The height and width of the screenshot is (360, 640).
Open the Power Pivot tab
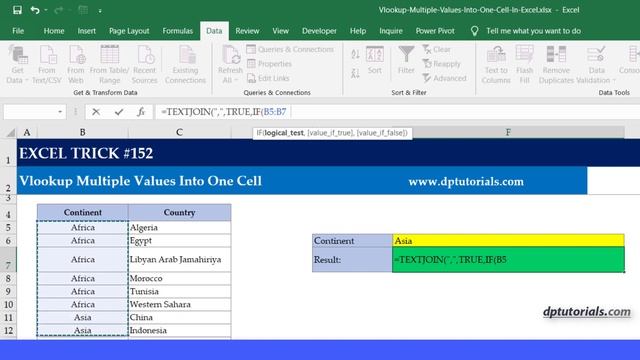(x=435, y=31)
